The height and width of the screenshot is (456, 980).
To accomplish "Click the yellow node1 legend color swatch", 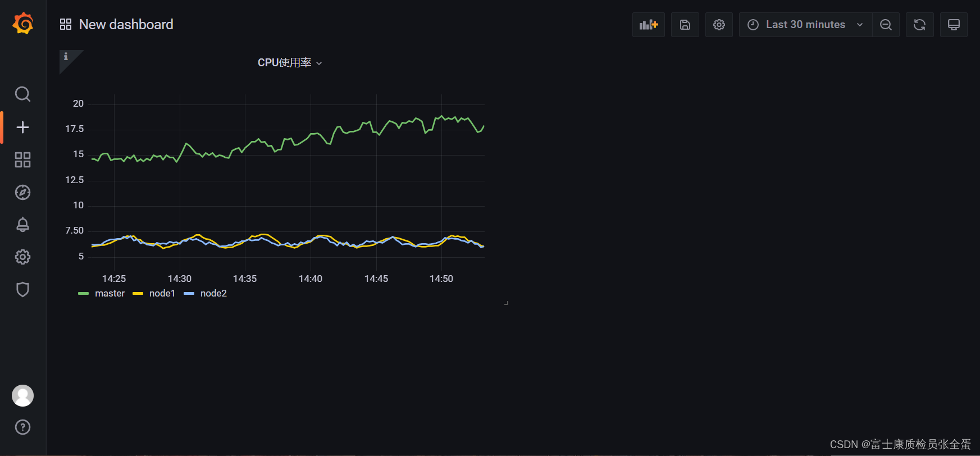I will pyautogui.click(x=138, y=294).
